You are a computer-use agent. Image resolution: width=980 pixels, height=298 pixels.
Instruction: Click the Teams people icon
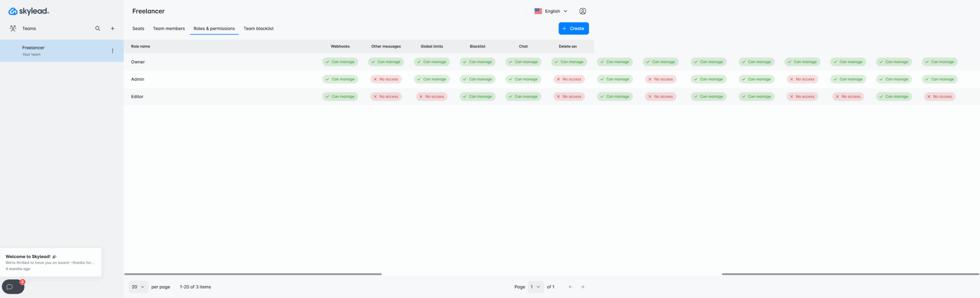pos(13,28)
